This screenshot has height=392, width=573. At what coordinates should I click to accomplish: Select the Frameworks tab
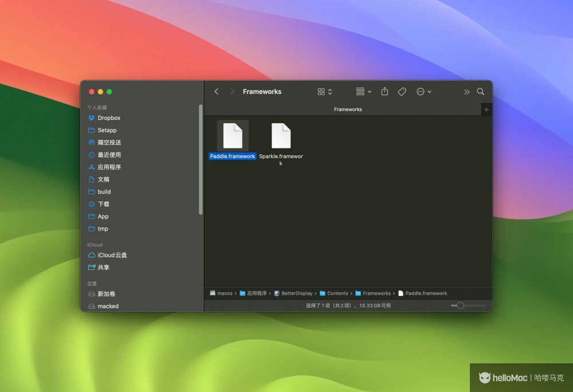(348, 109)
